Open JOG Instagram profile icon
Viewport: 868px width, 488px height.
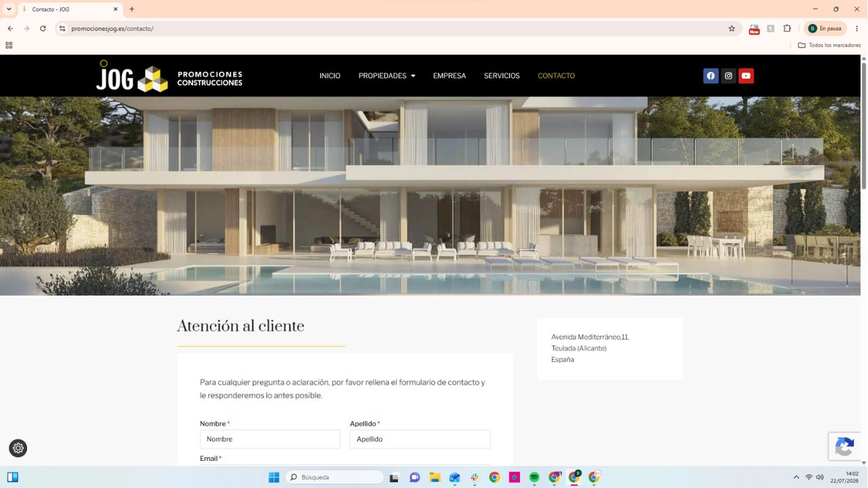point(728,76)
